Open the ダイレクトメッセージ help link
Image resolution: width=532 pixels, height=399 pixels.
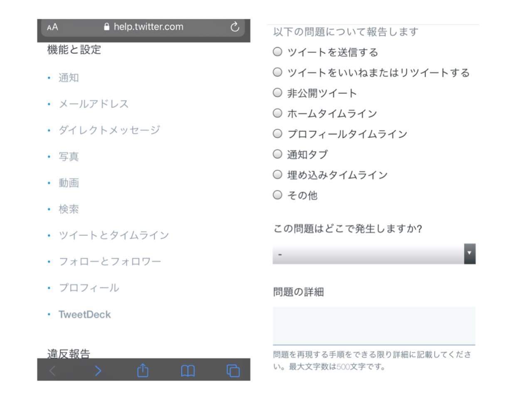(x=109, y=130)
